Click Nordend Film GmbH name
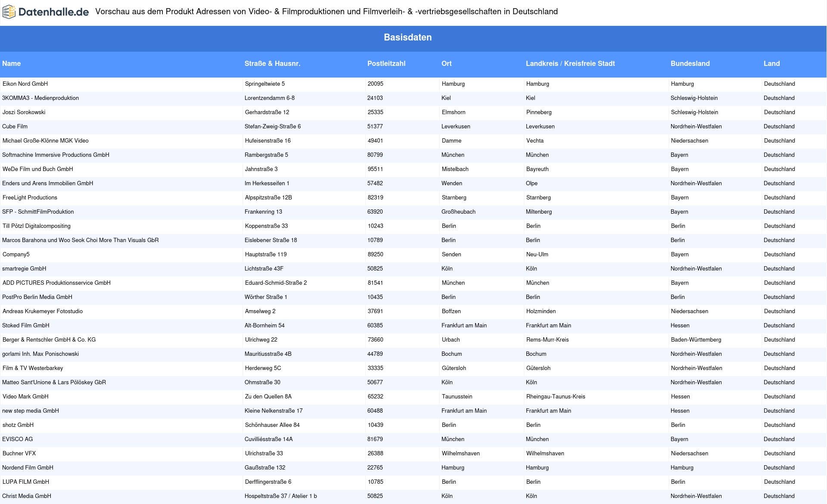 pyautogui.click(x=28, y=468)
